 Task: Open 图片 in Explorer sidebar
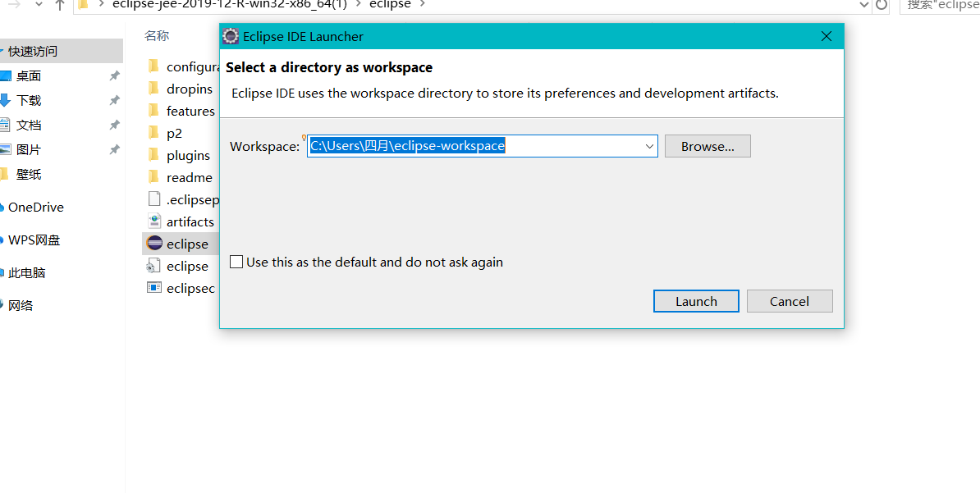29,150
